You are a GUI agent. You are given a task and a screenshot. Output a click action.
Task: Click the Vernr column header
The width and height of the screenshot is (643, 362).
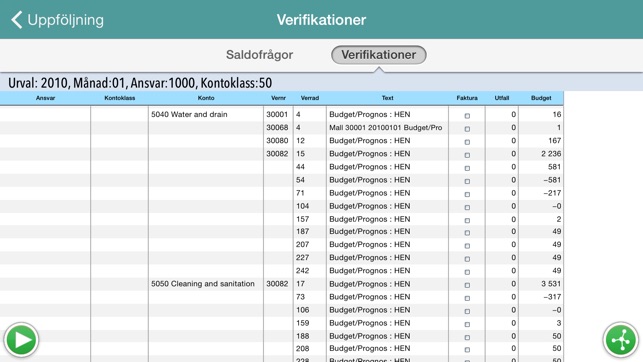[x=278, y=98]
